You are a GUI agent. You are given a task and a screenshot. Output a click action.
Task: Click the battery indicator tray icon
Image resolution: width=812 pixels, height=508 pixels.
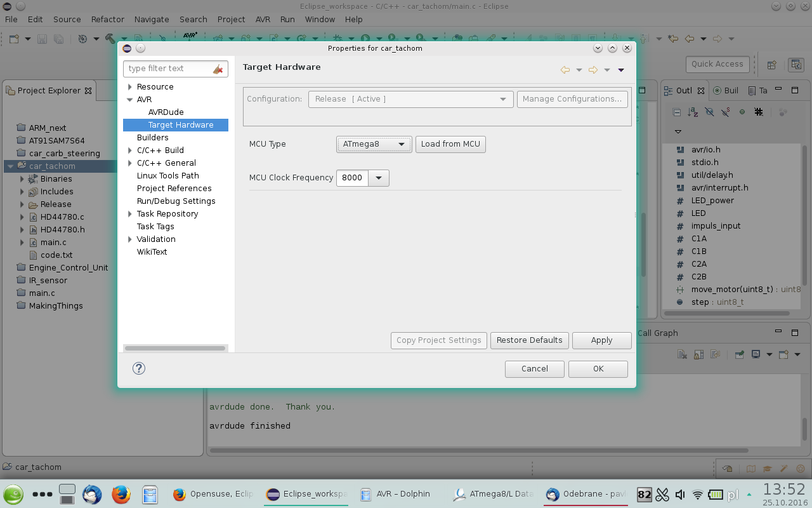(x=716, y=495)
